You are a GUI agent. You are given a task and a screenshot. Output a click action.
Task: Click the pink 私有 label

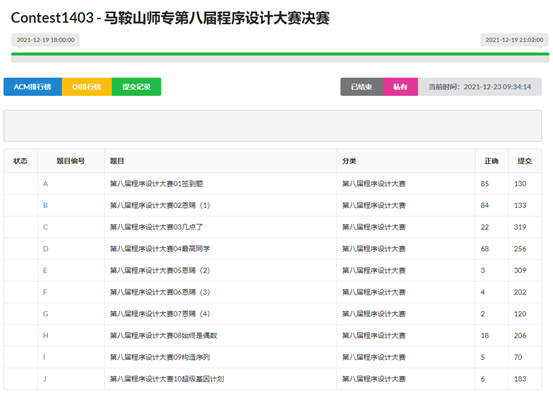400,87
